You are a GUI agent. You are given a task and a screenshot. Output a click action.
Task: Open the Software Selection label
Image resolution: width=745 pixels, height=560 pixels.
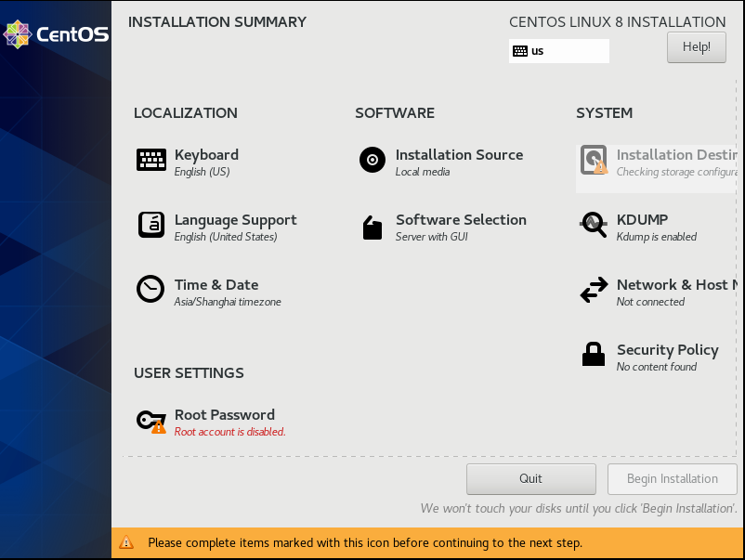point(461,219)
